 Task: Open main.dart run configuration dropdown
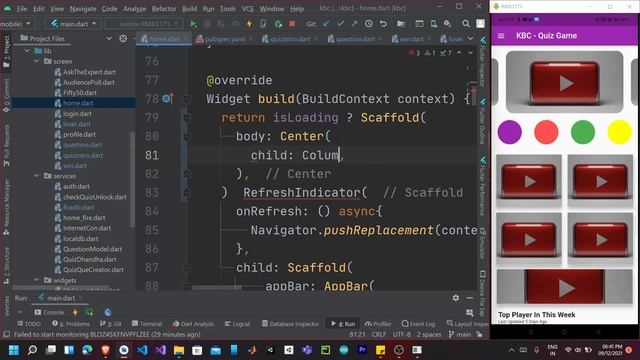point(73,24)
